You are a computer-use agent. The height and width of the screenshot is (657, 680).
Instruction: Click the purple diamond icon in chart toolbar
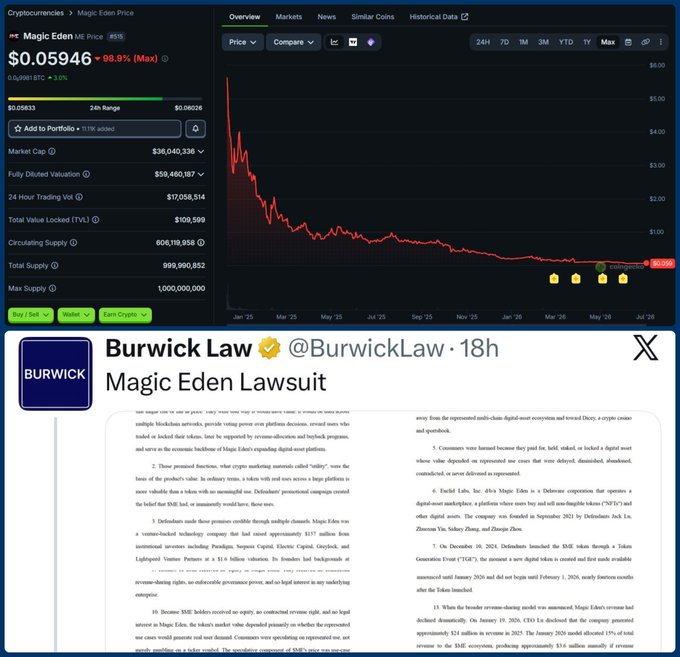[371, 42]
